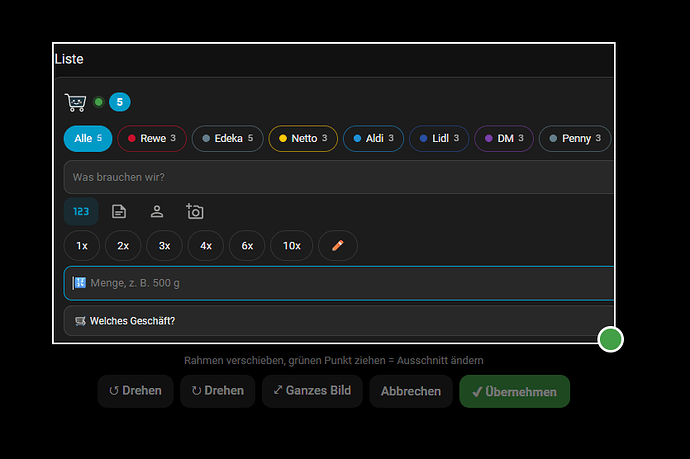690x459 pixels.
Task: Click the blue item count badge 5
Action: tap(120, 102)
